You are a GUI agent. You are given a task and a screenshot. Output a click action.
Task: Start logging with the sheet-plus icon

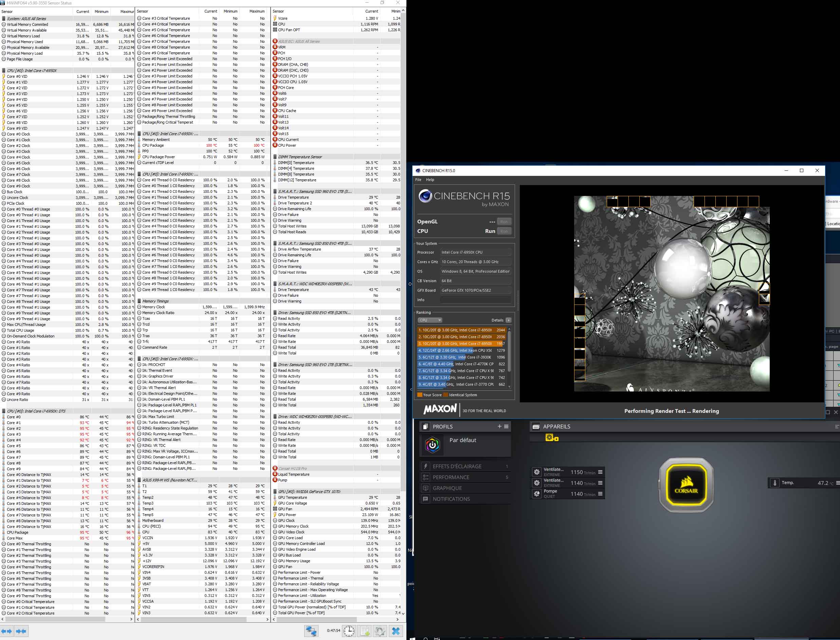[365, 631]
